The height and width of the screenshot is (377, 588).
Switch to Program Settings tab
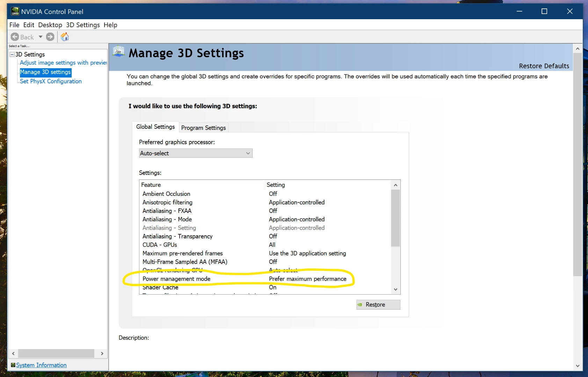point(203,128)
